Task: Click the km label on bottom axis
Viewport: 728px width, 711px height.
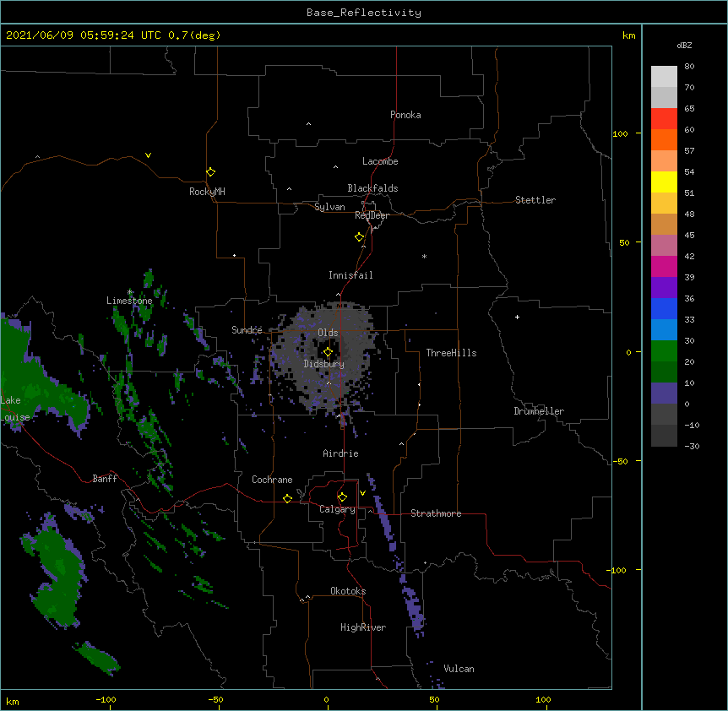Action: [x=13, y=701]
